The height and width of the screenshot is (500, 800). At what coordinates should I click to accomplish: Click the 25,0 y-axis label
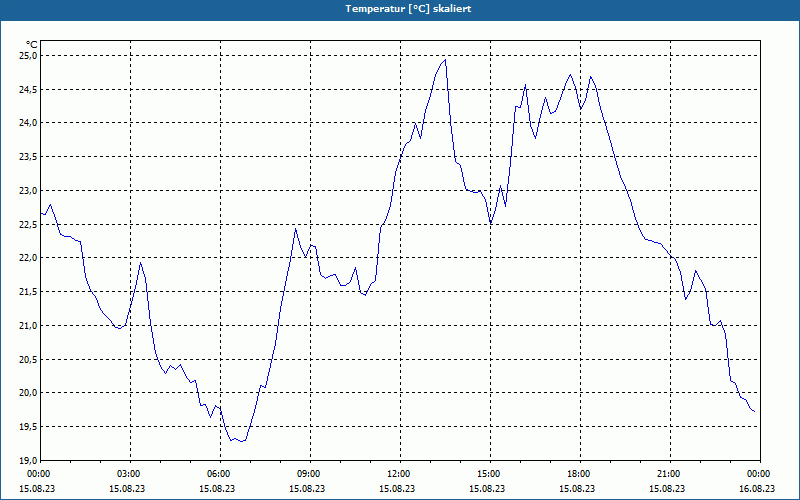coord(28,55)
